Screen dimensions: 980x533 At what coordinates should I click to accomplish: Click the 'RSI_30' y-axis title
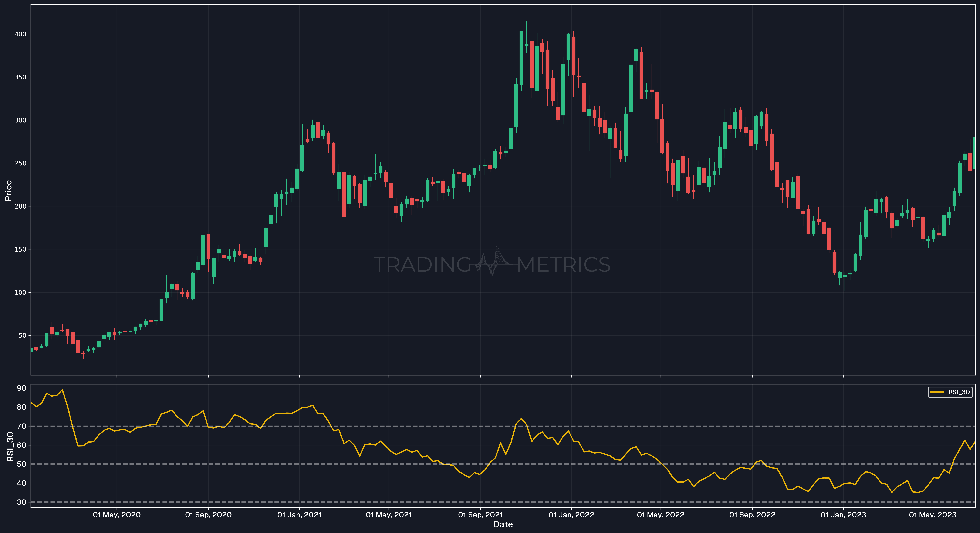[10, 447]
